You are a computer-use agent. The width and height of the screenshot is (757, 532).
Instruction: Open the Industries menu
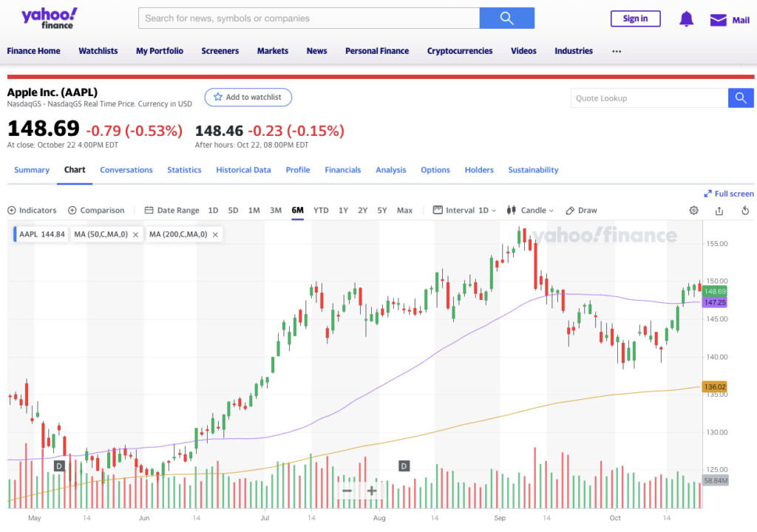tap(574, 51)
